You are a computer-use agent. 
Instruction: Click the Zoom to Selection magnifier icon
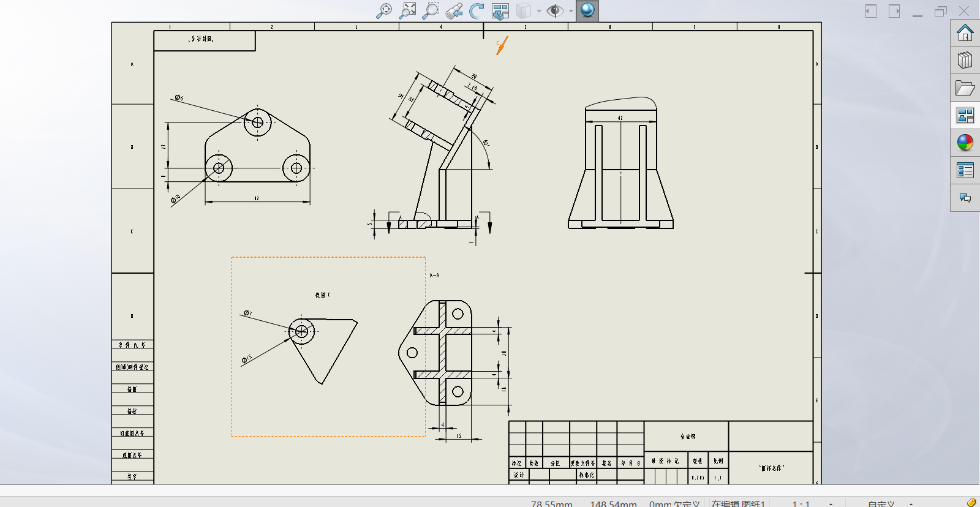point(431,10)
